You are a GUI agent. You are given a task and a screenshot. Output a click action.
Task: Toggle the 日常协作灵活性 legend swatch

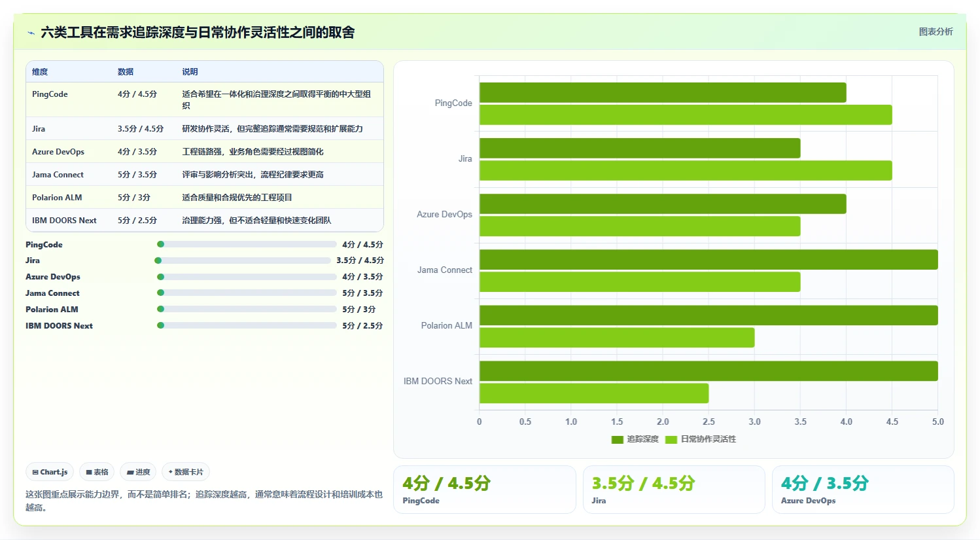coord(671,439)
